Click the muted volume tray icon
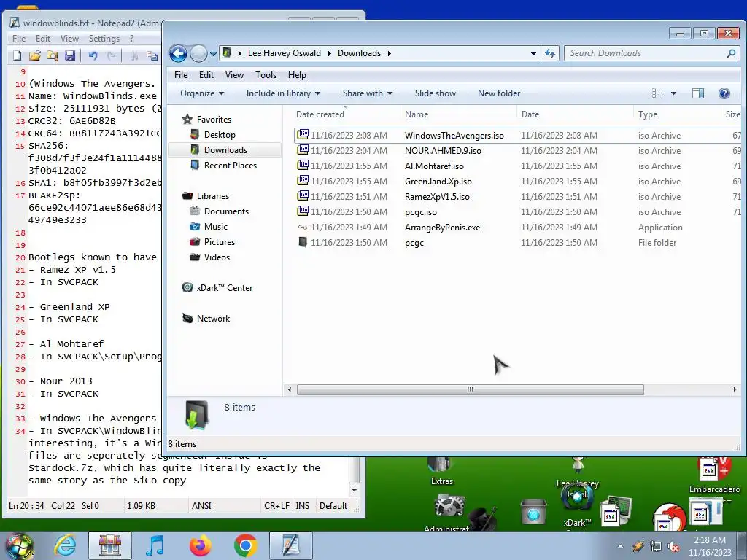This screenshot has height=560, width=747. point(673,547)
